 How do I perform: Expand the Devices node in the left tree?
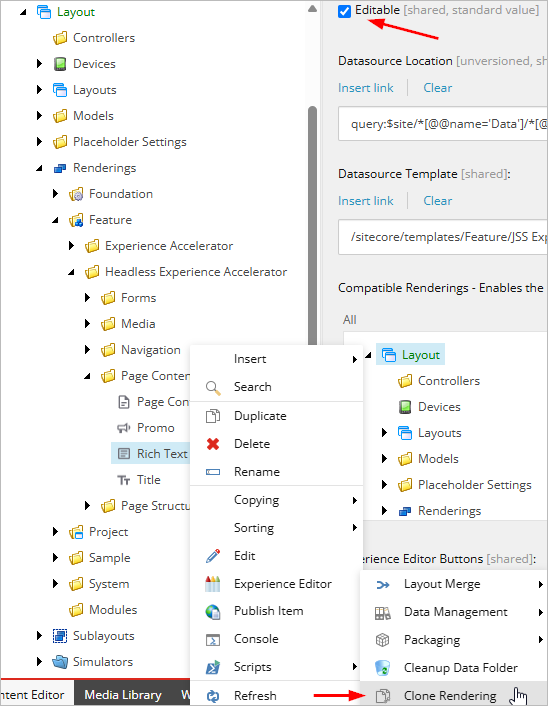click(40, 64)
